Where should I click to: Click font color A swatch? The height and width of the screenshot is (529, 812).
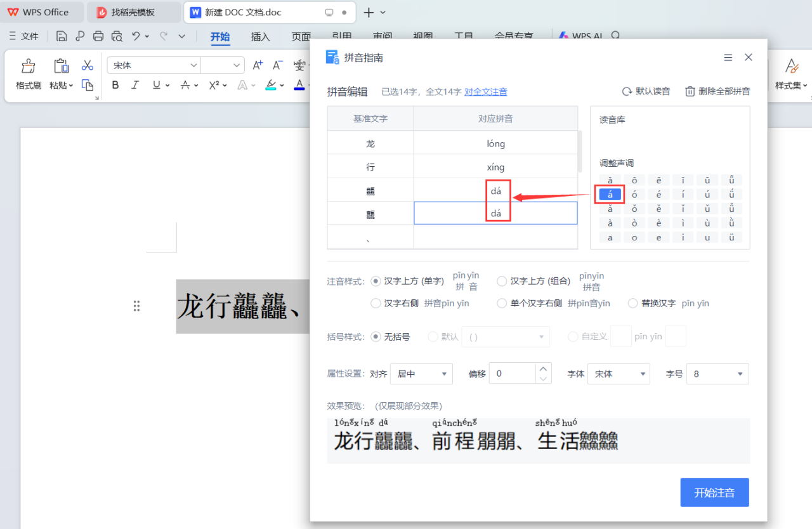(x=299, y=85)
